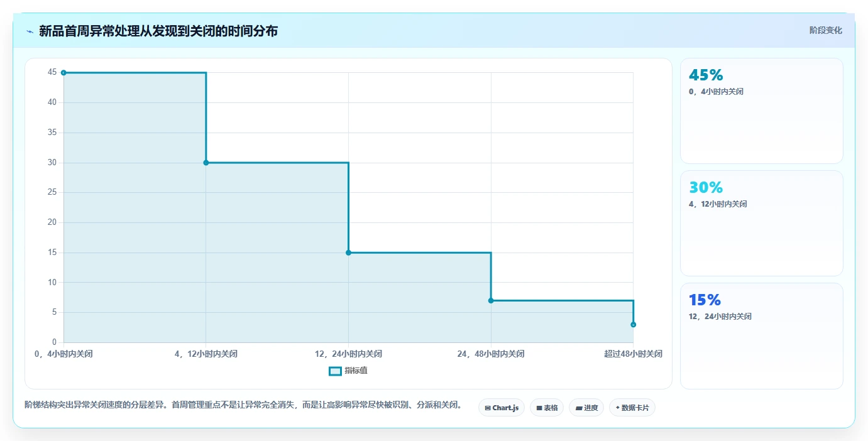Open the 45% stat card
The width and height of the screenshot is (868, 441).
pyautogui.click(x=762, y=111)
